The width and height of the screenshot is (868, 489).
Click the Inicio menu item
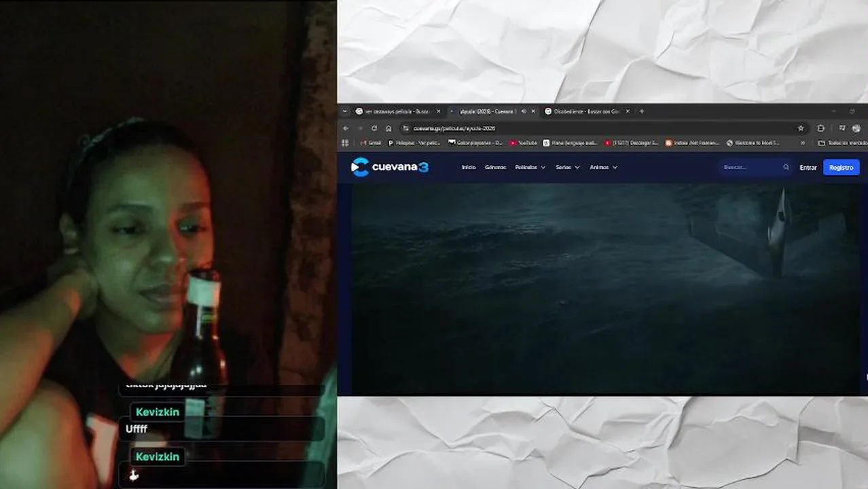469,167
